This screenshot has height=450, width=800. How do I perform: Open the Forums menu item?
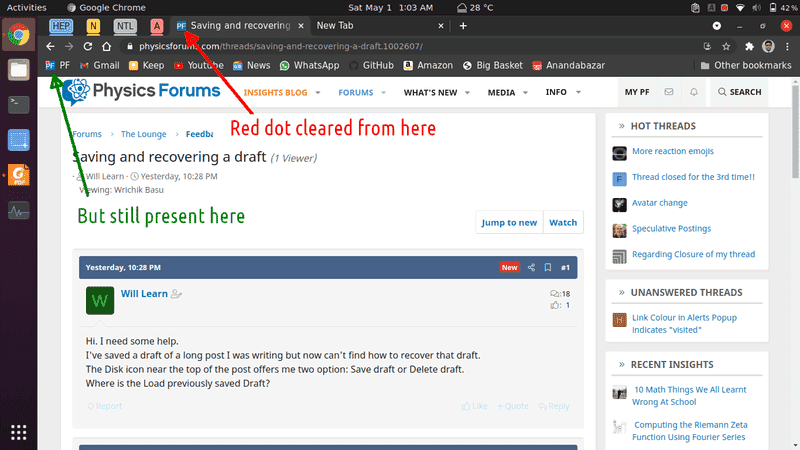[356, 92]
